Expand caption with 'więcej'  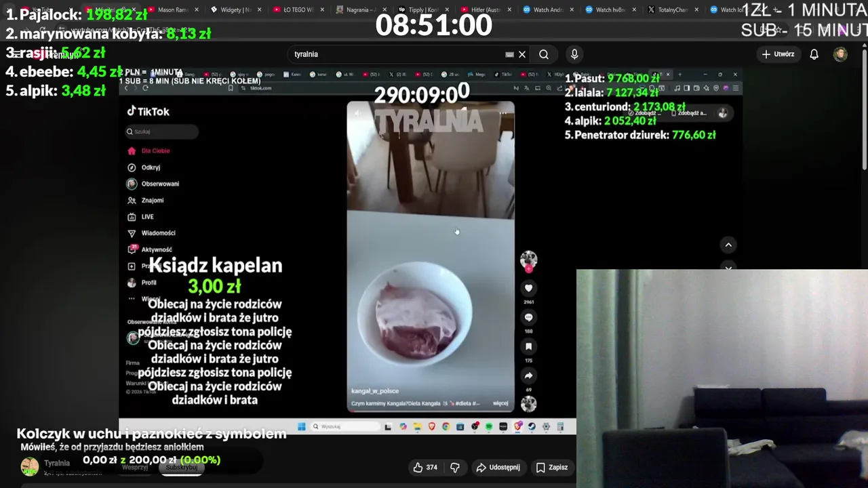tap(500, 403)
